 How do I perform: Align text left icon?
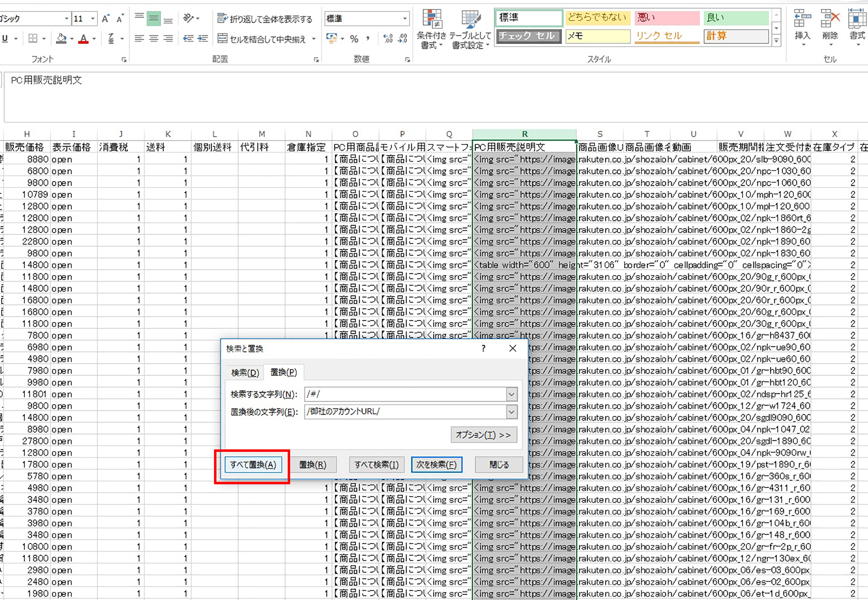click(x=139, y=38)
